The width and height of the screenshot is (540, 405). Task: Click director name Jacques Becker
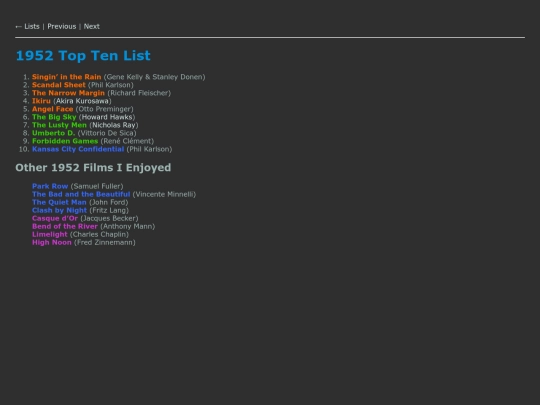[109, 218]
